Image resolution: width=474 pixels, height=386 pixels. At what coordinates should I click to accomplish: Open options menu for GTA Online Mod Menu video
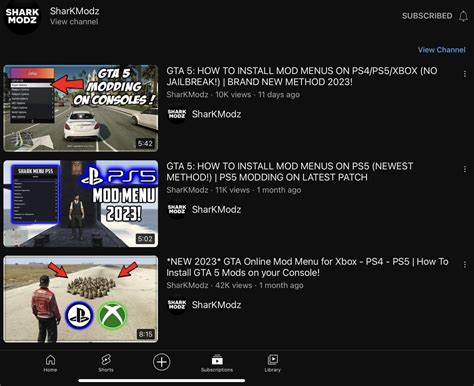[465, 265]
